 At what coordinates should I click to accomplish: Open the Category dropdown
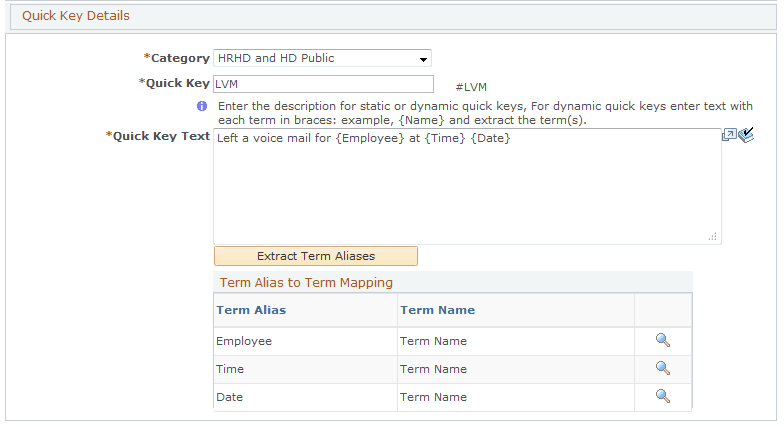[x=322, y=58]
